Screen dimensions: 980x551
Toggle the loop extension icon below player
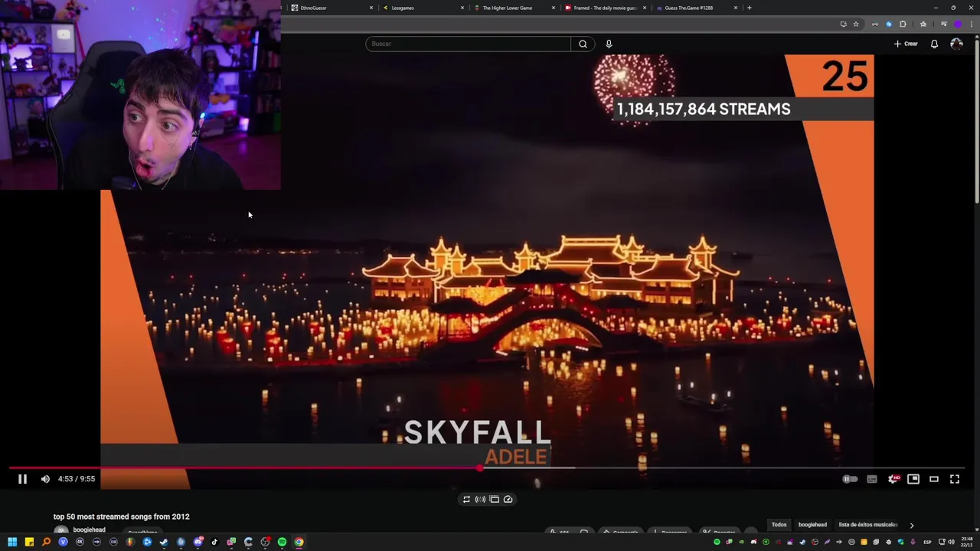point(466,499)
